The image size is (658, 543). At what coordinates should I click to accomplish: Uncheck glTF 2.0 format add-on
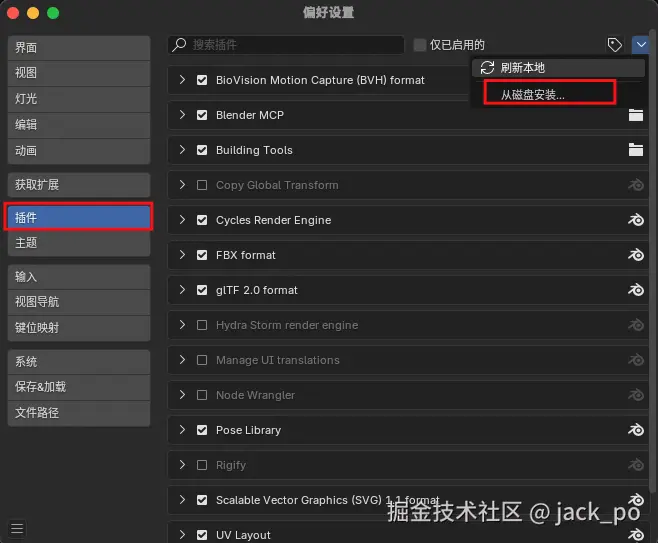[x=202, y=290]
